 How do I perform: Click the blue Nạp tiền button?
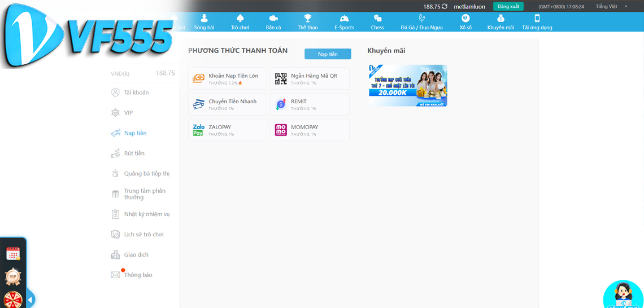coord(328,54)
